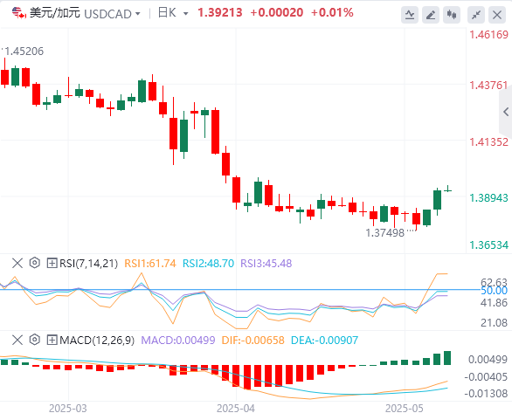
Task: Remove the MACD indicator with its X
Action: pos(17,340)
